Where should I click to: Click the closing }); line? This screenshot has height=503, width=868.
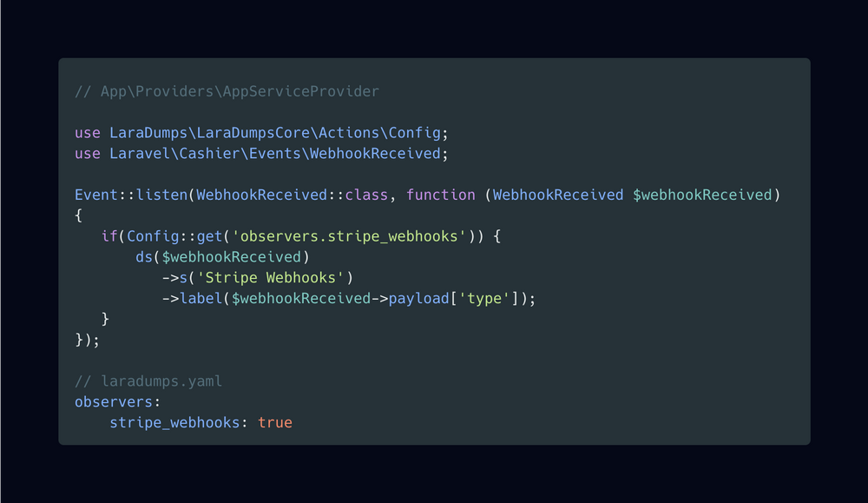(x=88, y=340)
